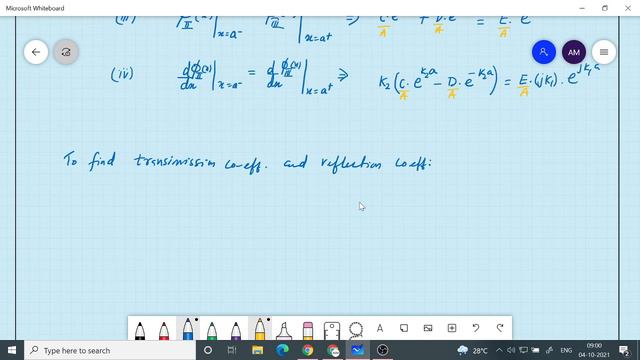Open Cortana circle icon in the taskbar

pyautogui.click(x=208, y=350)
